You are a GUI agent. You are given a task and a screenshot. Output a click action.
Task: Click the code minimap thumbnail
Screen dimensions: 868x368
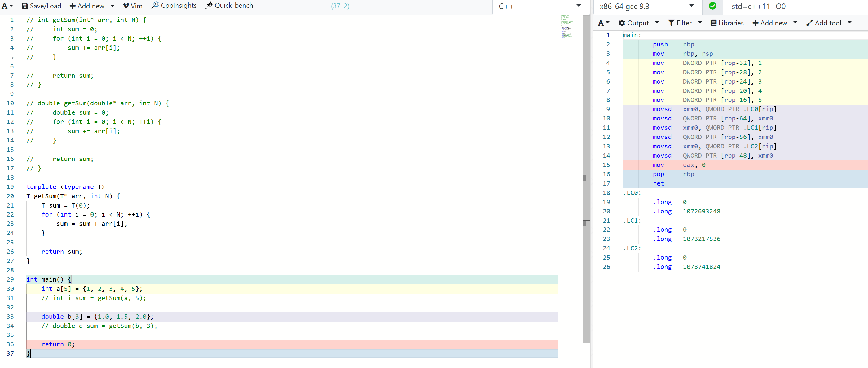pyautogui.click(x=570, y=26)
